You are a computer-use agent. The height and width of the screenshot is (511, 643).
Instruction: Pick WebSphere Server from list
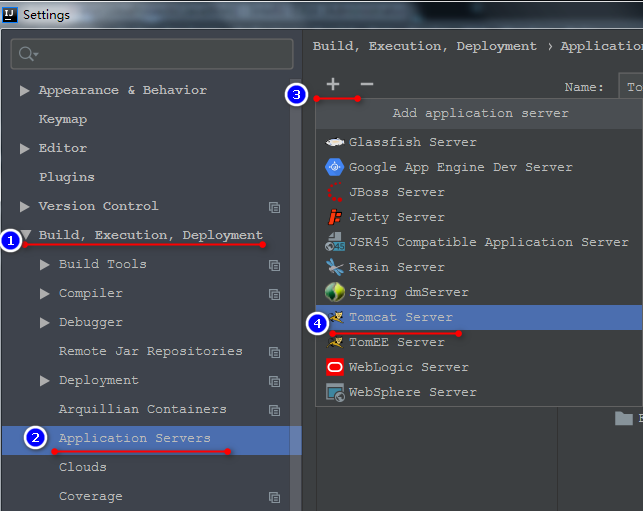[479, 392]
